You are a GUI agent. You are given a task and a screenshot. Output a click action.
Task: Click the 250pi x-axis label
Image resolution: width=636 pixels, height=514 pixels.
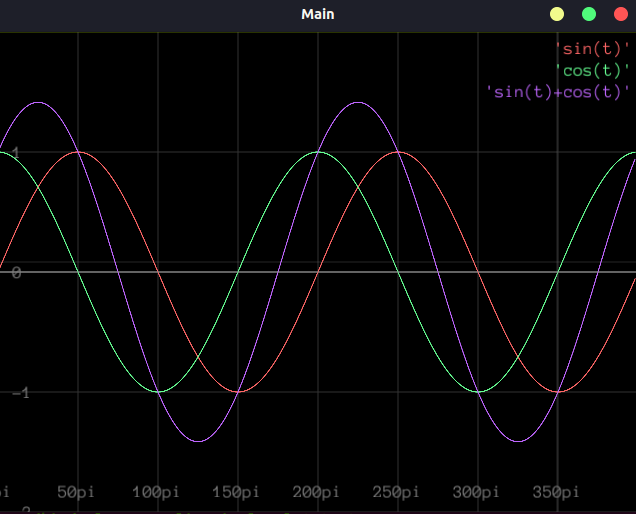(x=395, y=492)
